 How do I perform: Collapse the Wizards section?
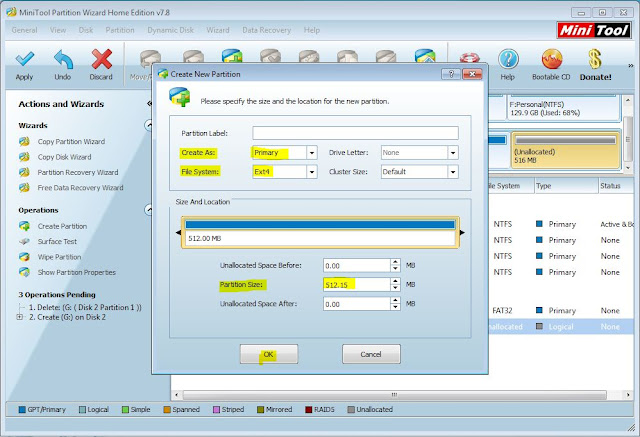[x=149, y=125]
